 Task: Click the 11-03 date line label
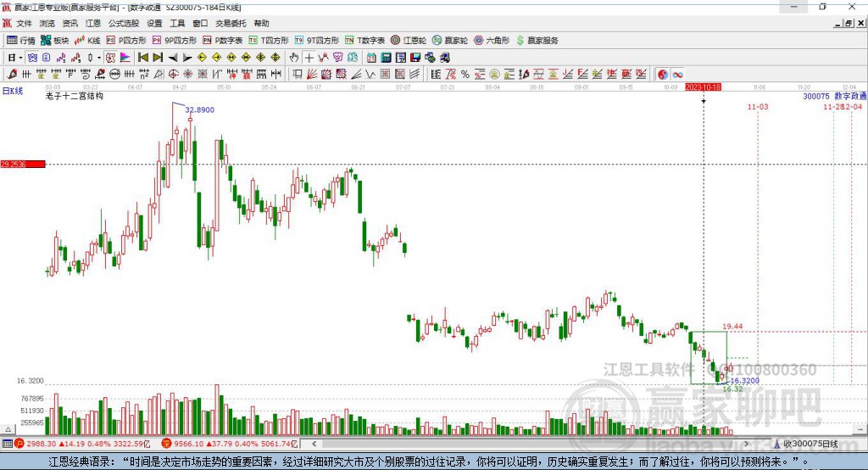click(758, 106)
